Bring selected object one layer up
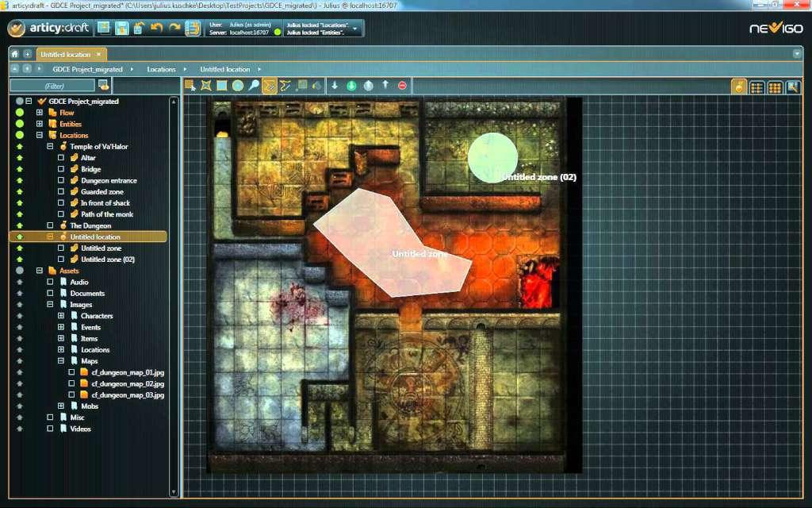The image size is (812, 508). 385,85
